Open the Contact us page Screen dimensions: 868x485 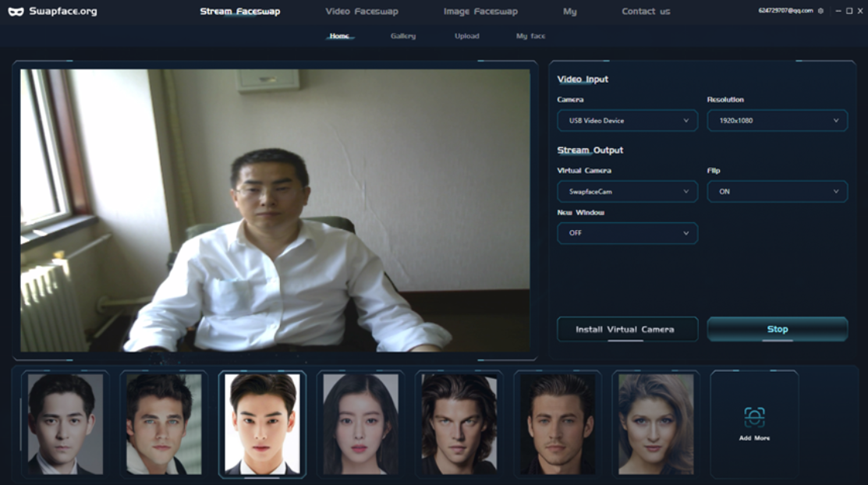coord(646,11)
